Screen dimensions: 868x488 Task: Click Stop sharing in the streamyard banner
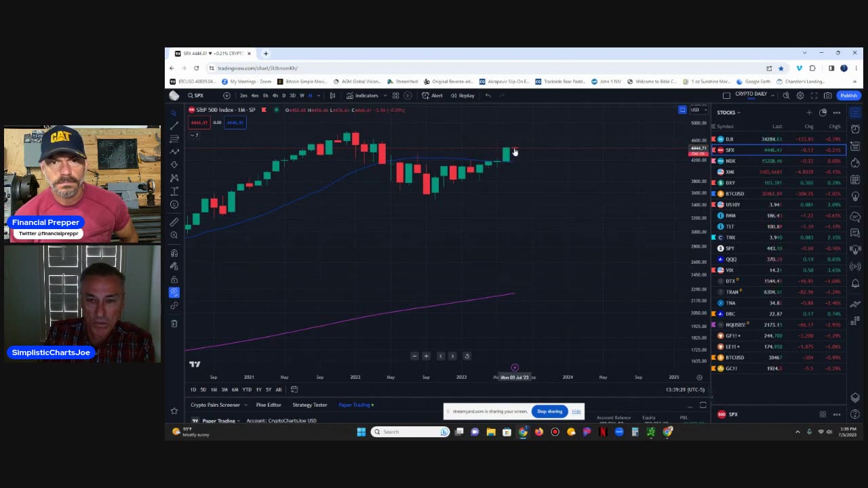coord(550,411)
